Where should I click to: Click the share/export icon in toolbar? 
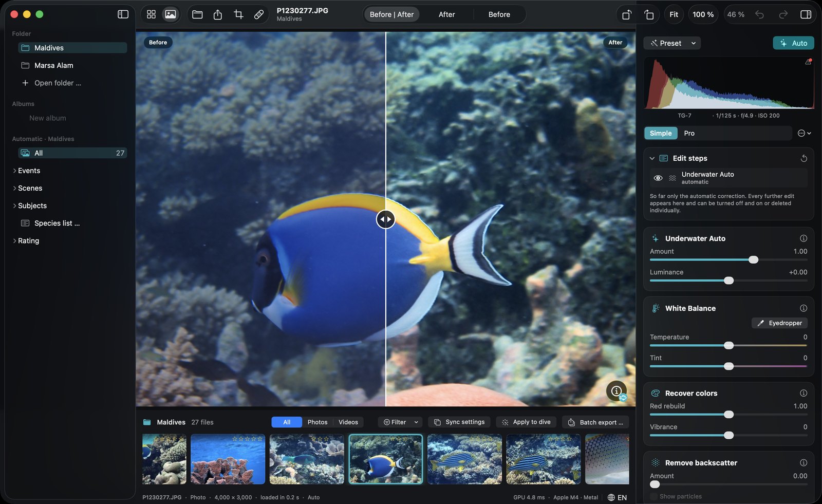pyautogui.click(x=218, y=14)
